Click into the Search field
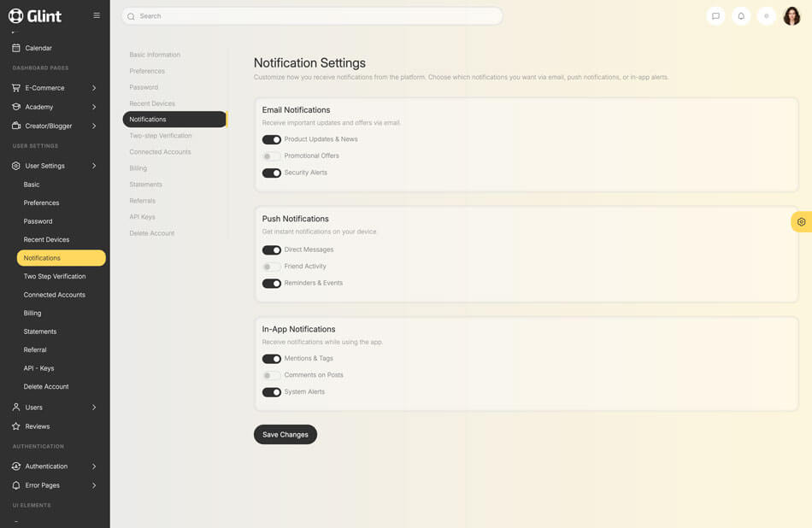Image resolution: width=812 pixels, height=528 pixels. (312, 16)
